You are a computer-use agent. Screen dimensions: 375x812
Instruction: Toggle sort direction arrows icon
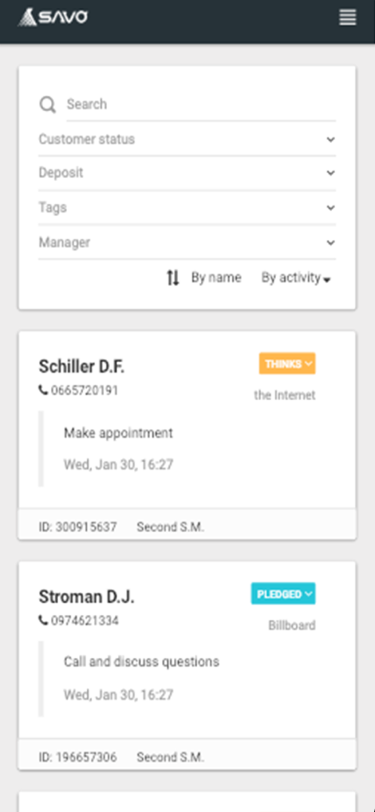click(173, 278)
